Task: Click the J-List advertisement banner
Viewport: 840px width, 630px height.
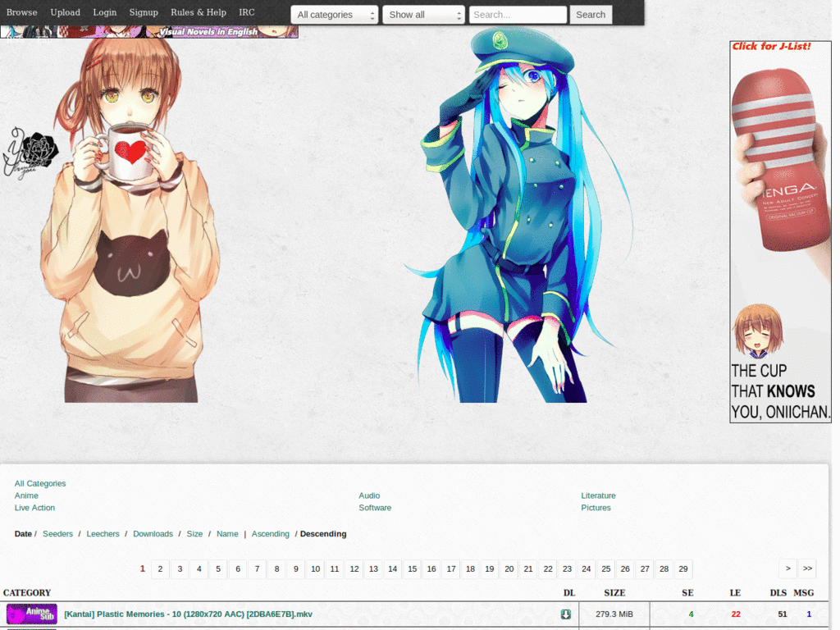Action: (781, 232)
